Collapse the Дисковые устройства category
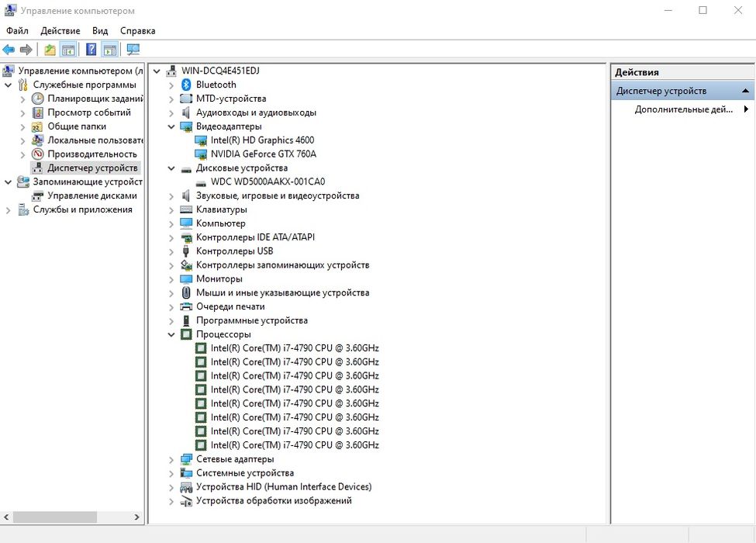 [x=171, y=168]
